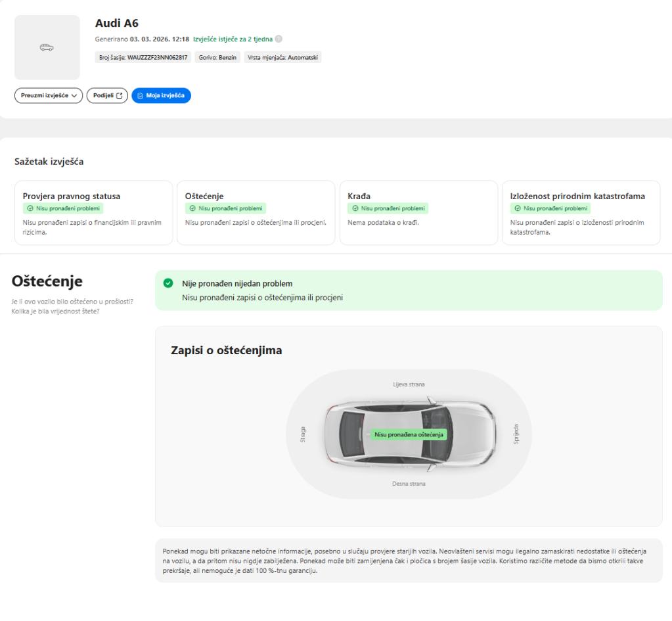The height and width of the screenshot is (621, 672).
Task: Click the Nisu pronađena oštećenja label on car
Action: tap(409, 434)
